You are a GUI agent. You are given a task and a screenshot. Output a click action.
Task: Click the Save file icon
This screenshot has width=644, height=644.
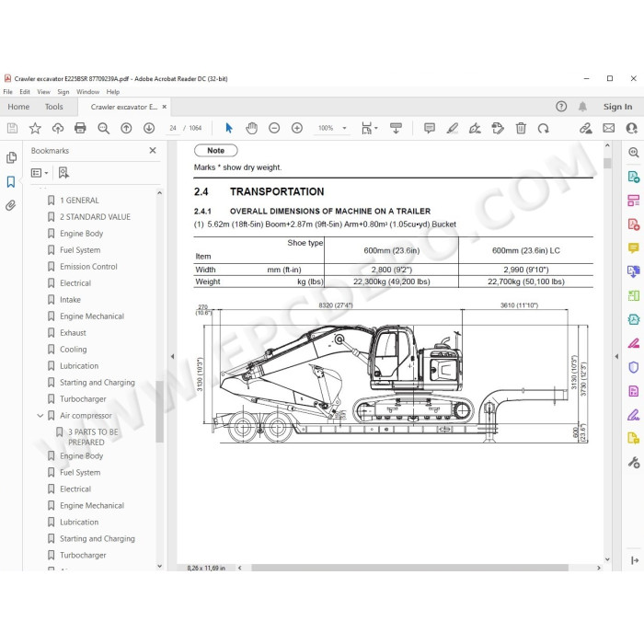point(12,128)
